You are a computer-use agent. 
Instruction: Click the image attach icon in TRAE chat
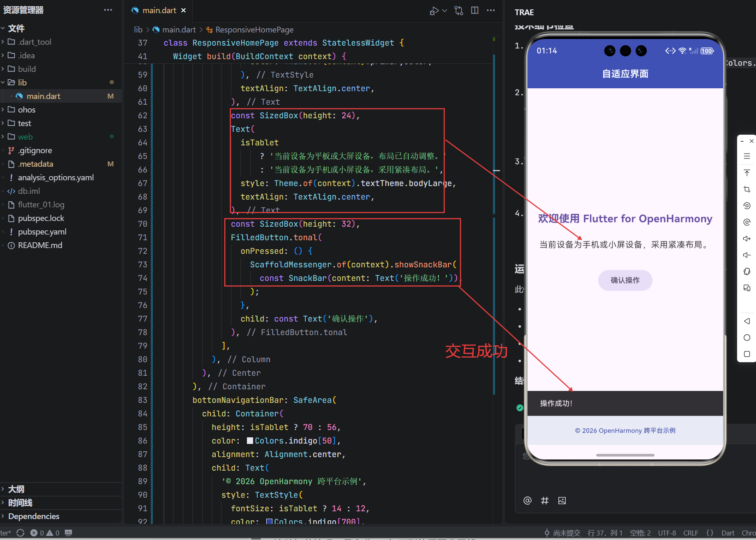562,500
